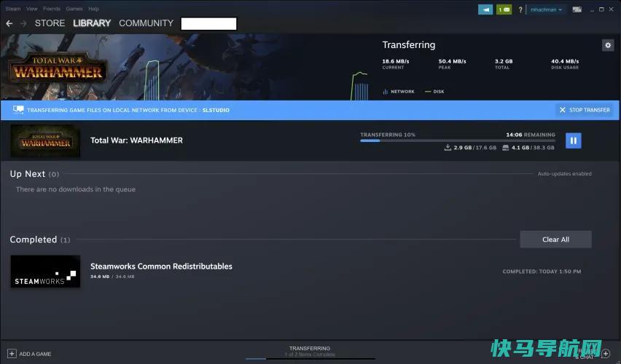Open the Friends menu
This screenshot has height=364, width=621.
point(52,9)
